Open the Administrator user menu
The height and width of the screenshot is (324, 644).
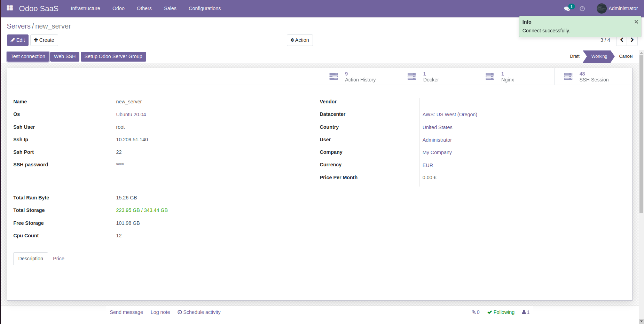(617, 8)
